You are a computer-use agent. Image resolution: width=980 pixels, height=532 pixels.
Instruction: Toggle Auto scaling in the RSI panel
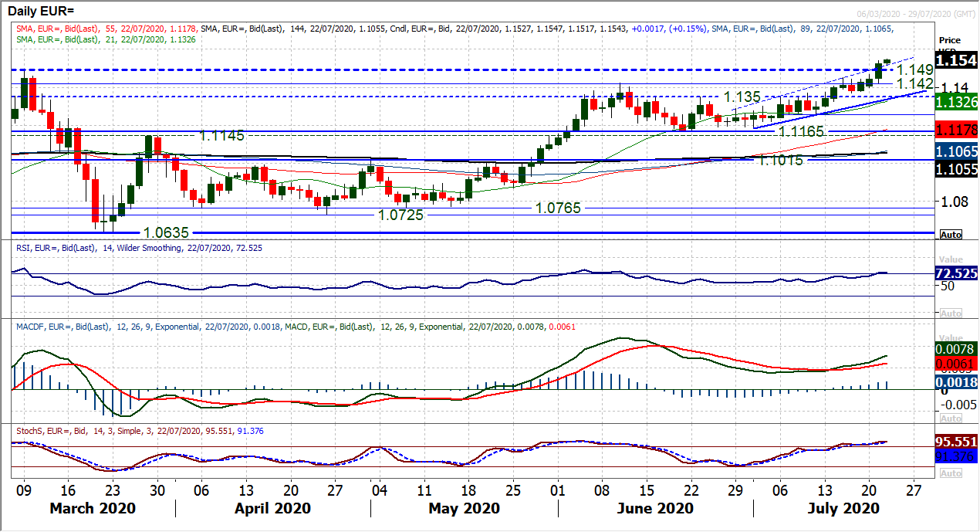coord(951,313)
